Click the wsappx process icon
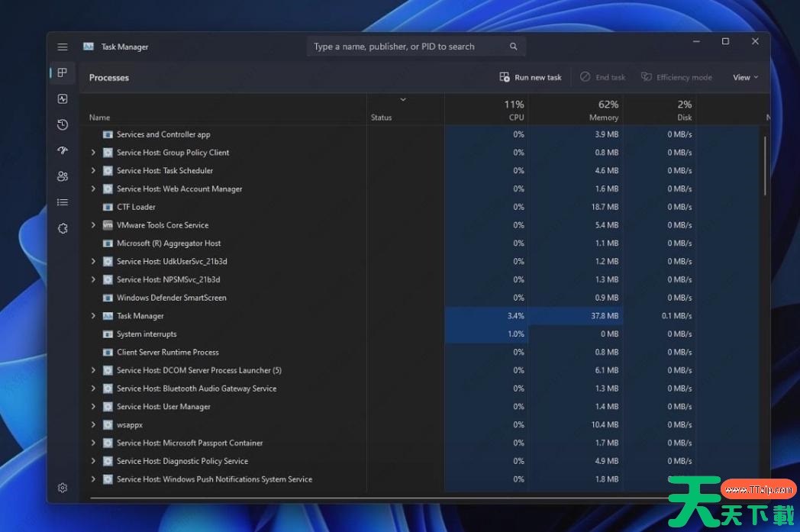Image resolution: width=800 pixels, height=532 pixels. pyautogui.click(x=108, y=425)
